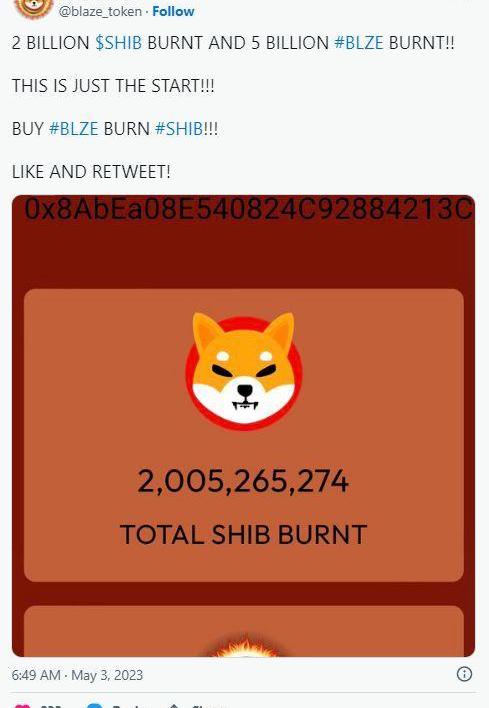Click #SHIB hashtag after BURN
The image size is (489, 708).
point(179,129)
